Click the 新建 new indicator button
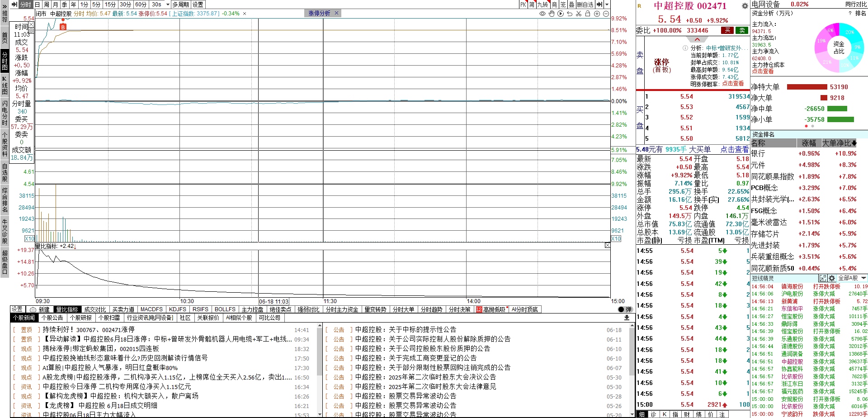Screen dimensions: 868x418 click(x=40, y=309)
